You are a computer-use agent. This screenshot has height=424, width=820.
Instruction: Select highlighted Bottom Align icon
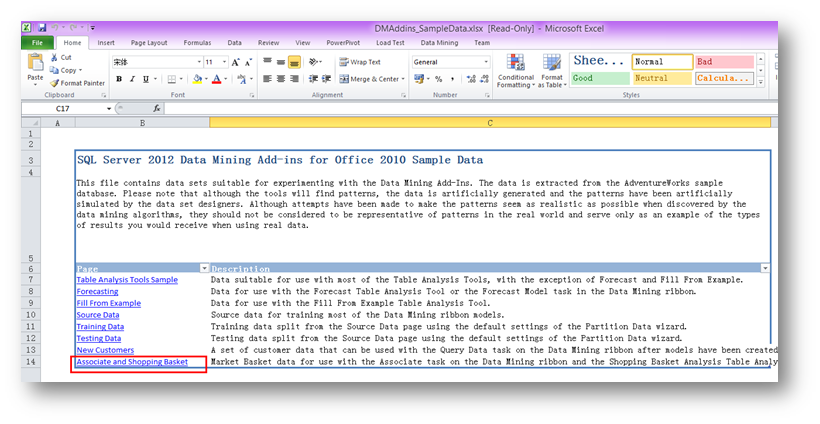point(294,62)
